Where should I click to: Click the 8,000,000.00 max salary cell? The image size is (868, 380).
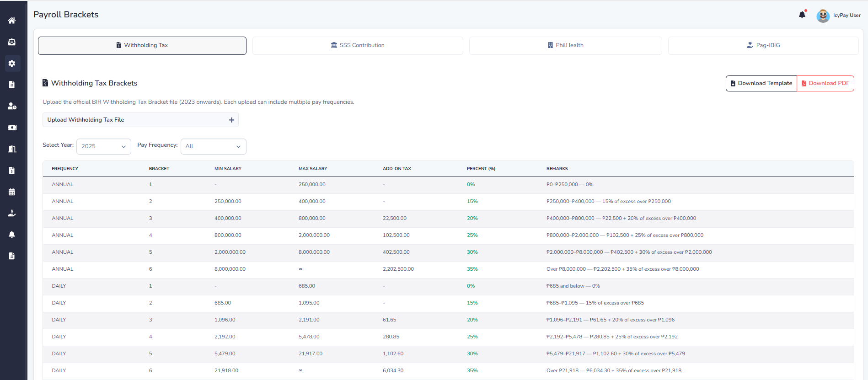[314, 252]
